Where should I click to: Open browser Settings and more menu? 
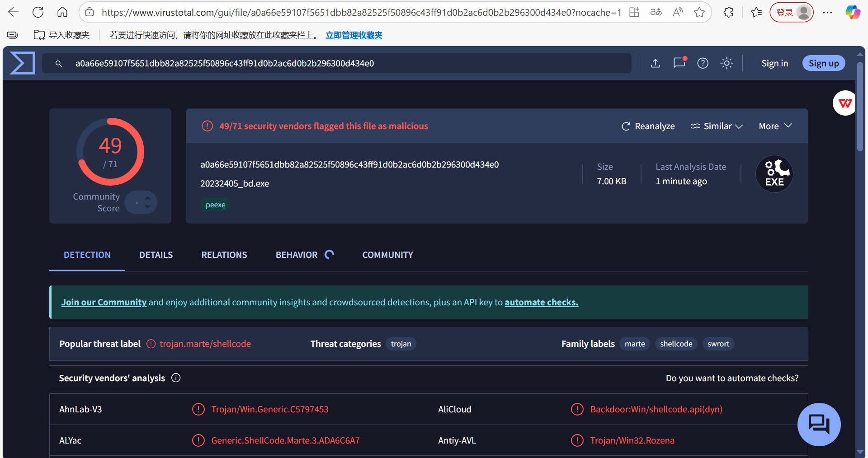pyautogui.click(x=828, y=12)
